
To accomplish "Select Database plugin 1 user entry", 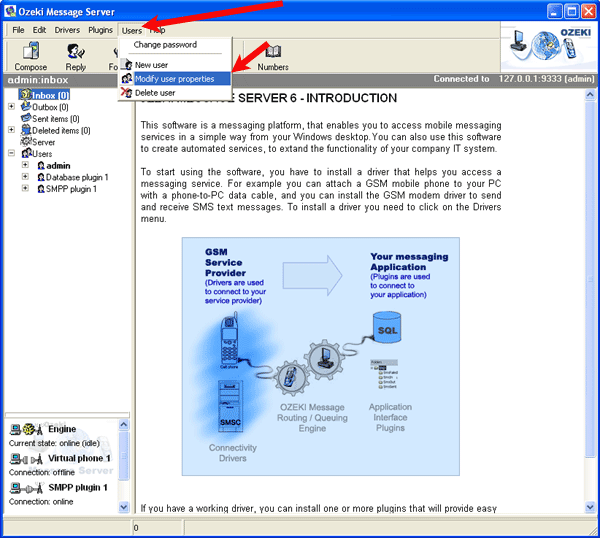I will [77, 177].
